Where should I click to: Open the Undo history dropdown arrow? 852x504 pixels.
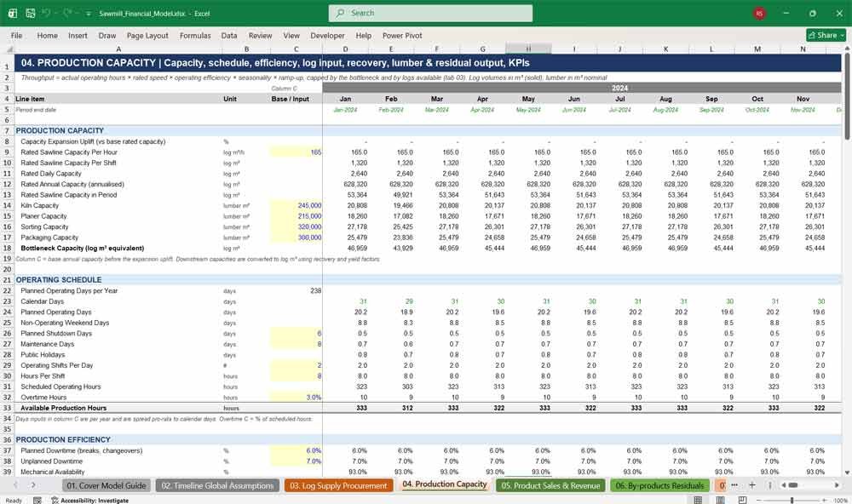coord(55,14)
